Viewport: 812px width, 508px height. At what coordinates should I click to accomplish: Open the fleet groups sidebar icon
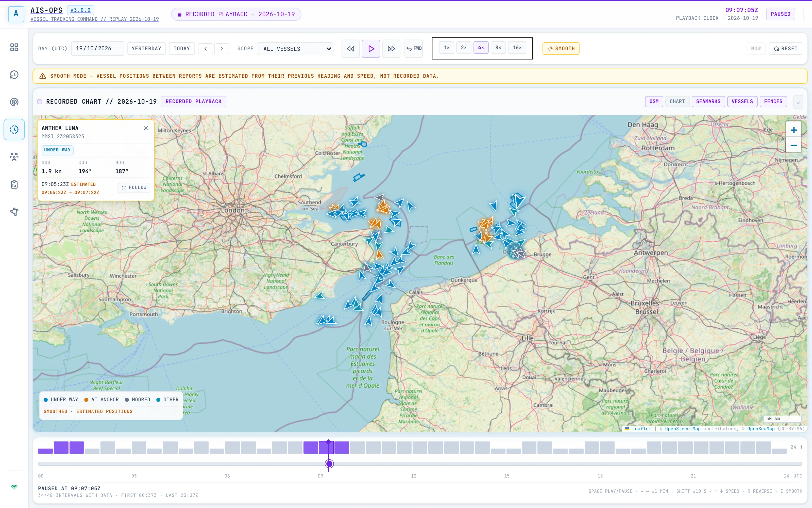tap(14, 157)
